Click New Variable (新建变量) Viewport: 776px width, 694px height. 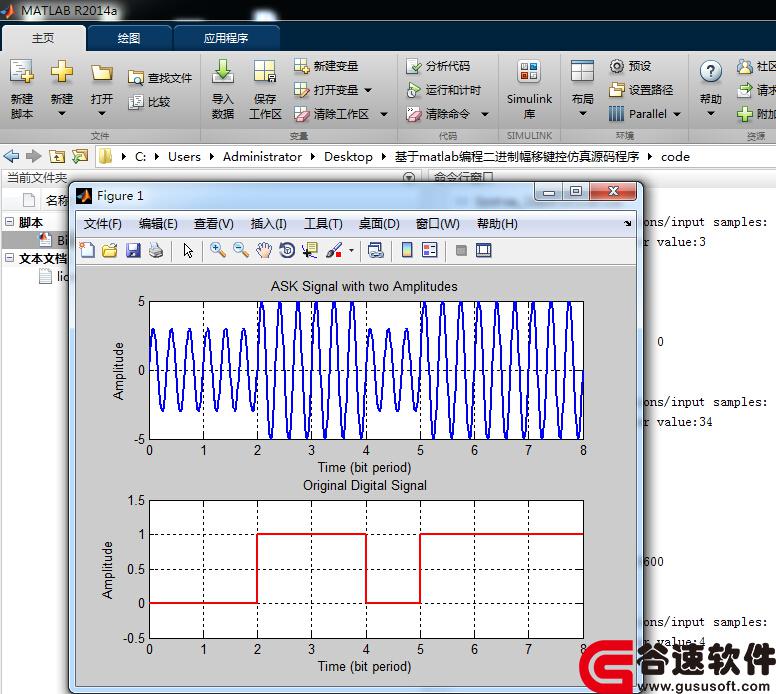pos(326,66)
